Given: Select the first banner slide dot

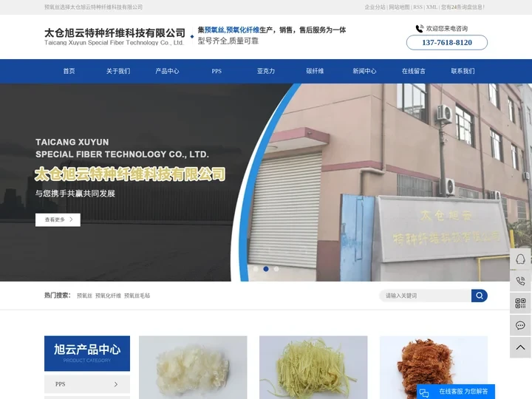Looking at the screenshot, I should [256, 269].
